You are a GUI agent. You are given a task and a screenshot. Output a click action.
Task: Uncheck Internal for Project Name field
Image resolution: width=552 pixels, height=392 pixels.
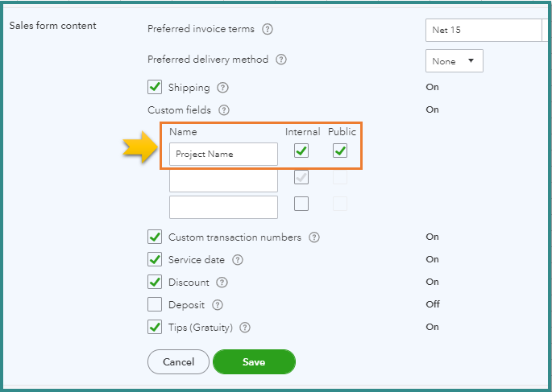pyautogui.click(x=301, y=151)
